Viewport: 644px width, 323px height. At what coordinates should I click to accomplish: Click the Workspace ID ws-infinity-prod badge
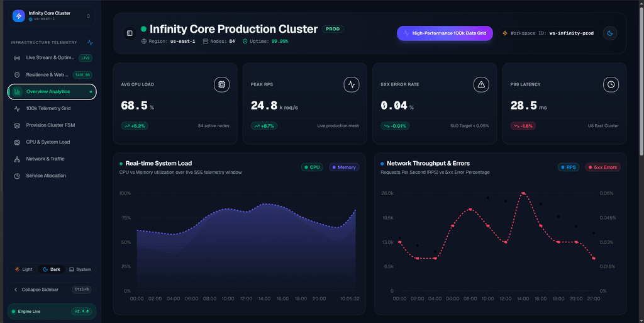[548, 33]
